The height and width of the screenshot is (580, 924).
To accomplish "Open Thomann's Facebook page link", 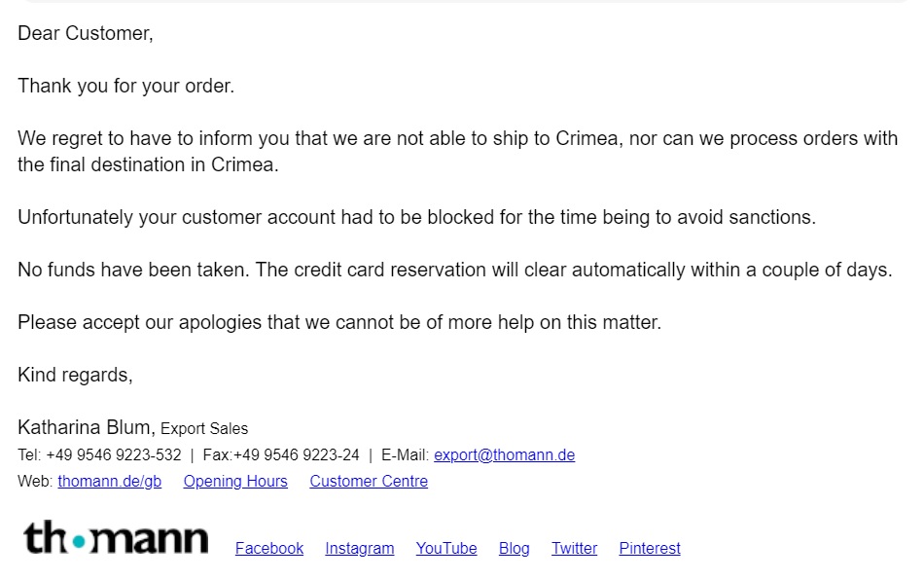I will pos(269,549).
